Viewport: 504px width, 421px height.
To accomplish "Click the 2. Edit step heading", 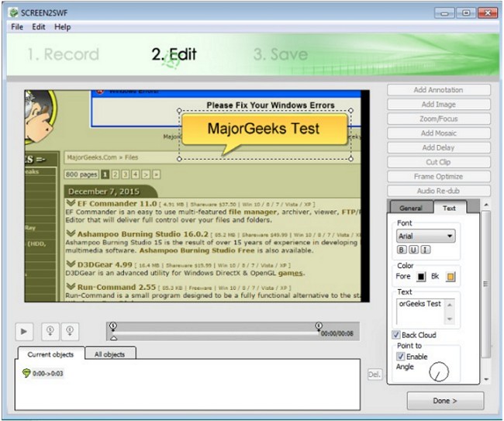I will coord(174,54).
